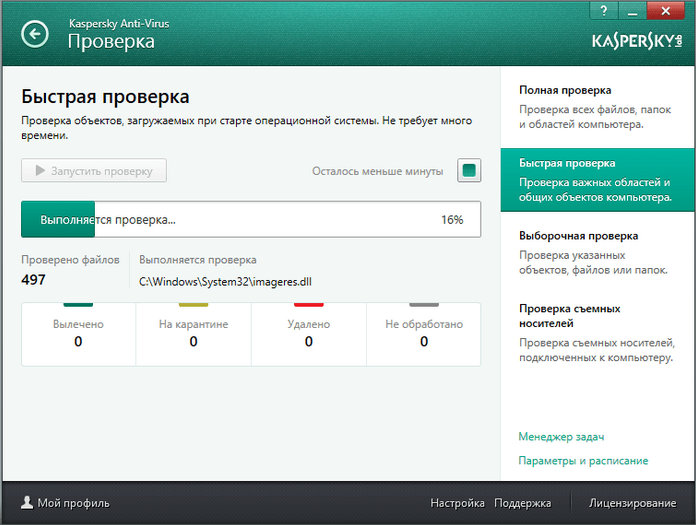
Task: Open help via the question mark icon
Action: coord(604,11)
